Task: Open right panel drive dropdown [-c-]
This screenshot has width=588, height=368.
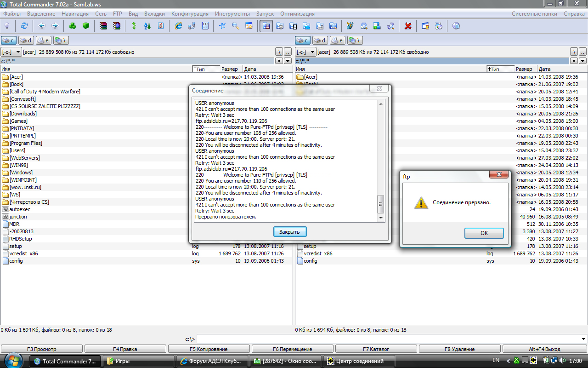Action: coord(306,52)
